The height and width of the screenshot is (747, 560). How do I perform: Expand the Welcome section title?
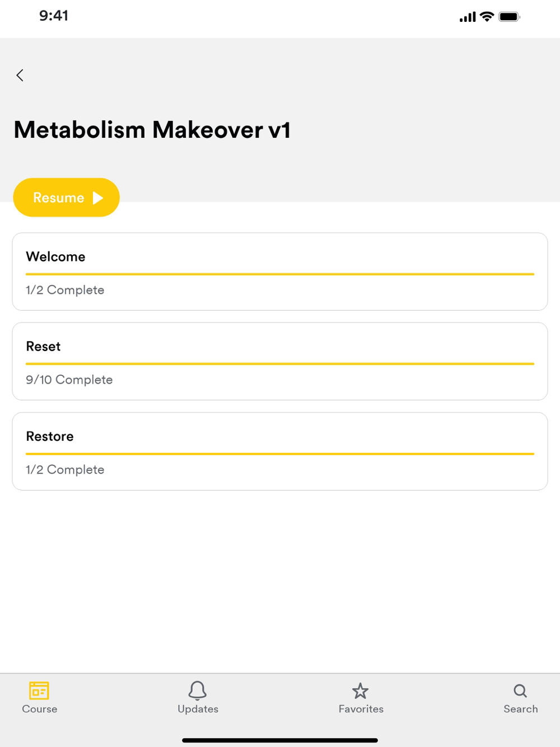[x=56, y=256]
